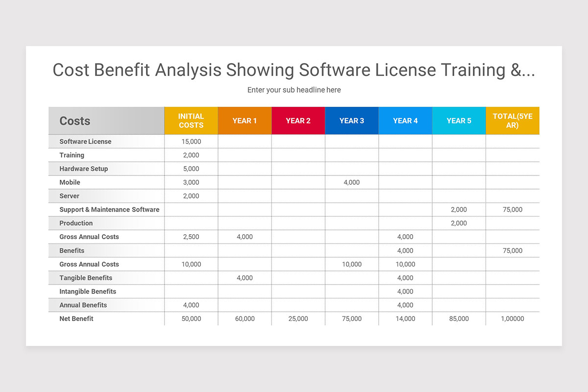Select the Training row label
This screenshot has width=588, height=392.
[72, 155]
